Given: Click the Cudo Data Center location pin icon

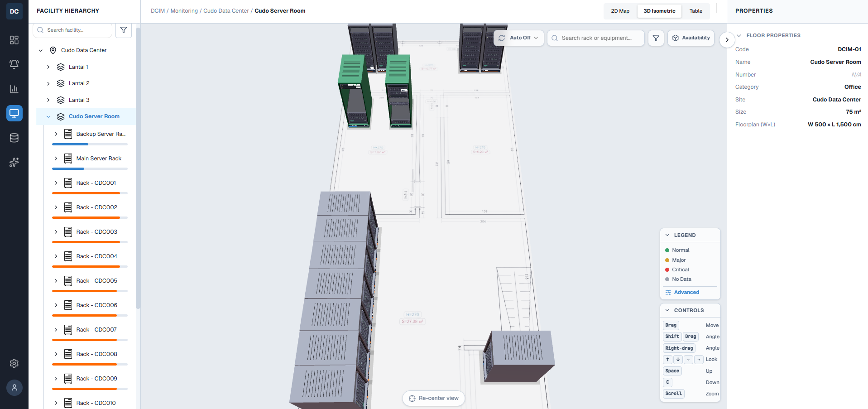Looking at the screenshot, I should pos(53,50).
